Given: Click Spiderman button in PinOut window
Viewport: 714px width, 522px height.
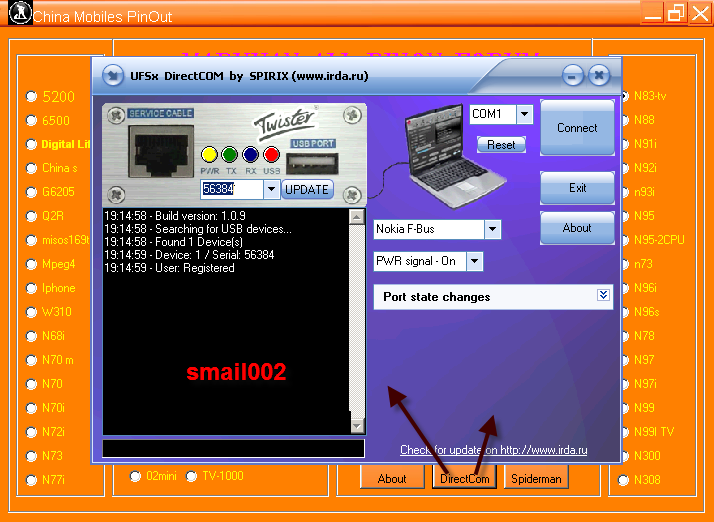Looking at the screenshot, I should [536, 479].
